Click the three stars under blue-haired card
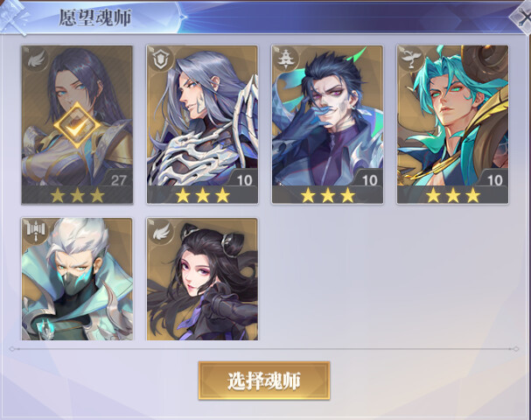Image resolution: width=531 pixels, height=420 pixels. [327, 195]
